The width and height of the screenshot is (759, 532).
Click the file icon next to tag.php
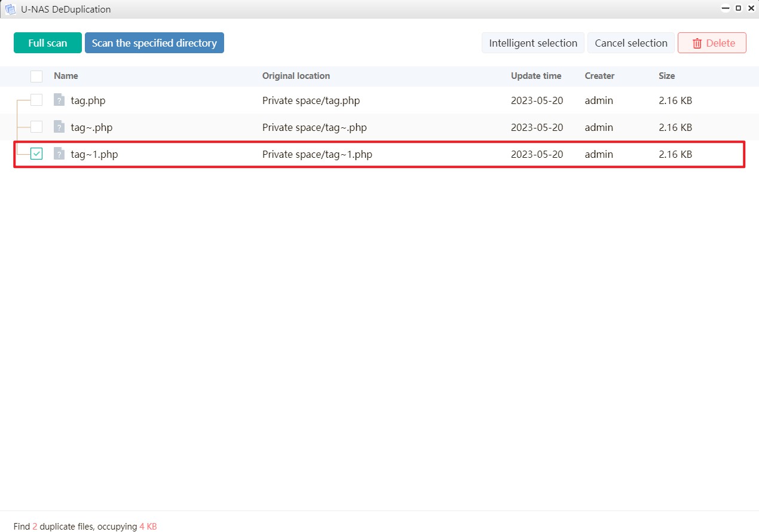59,100
